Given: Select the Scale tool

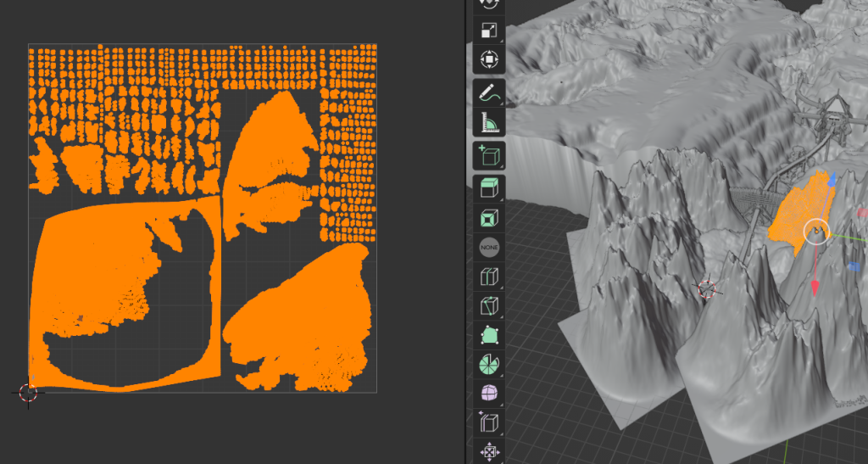Looking at the screenshot, I should [x=489, y=30].
